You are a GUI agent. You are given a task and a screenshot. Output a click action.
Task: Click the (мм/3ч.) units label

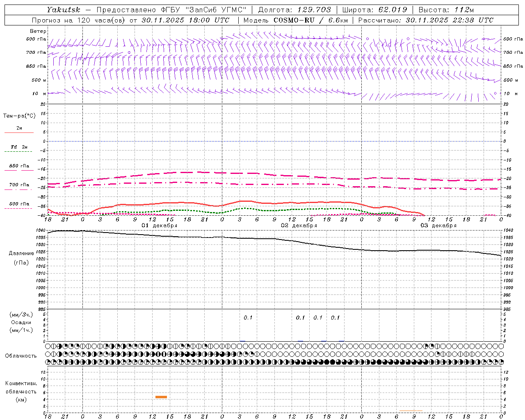coord(21,315)
